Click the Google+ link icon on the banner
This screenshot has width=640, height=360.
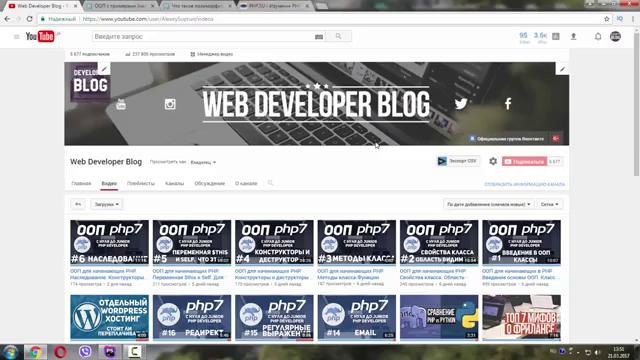coord(556,139)
